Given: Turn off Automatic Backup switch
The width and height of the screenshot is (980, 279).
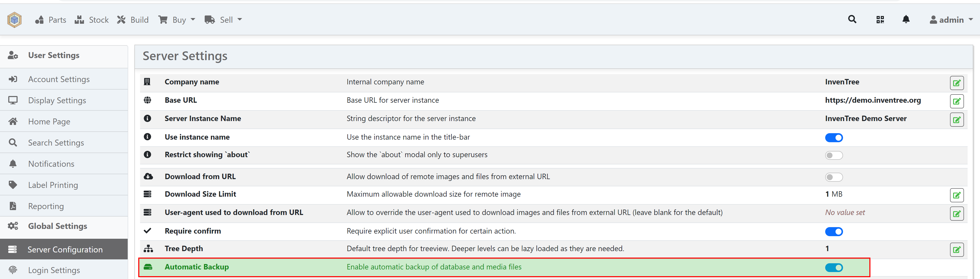Looking at the screenshot, I should tap(833, 268).
